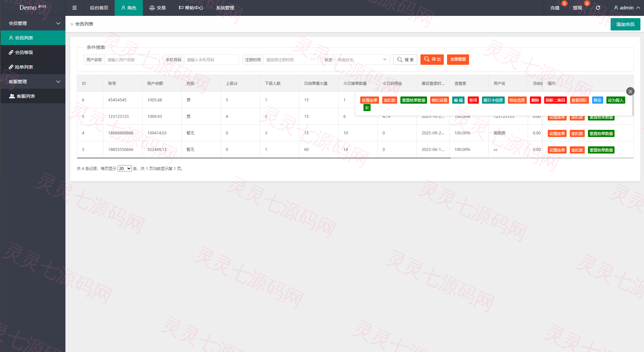The height and width of the screenshot is (352, 644).
Task: Switch to the 帮助中心 top tab
Action: 191,8
